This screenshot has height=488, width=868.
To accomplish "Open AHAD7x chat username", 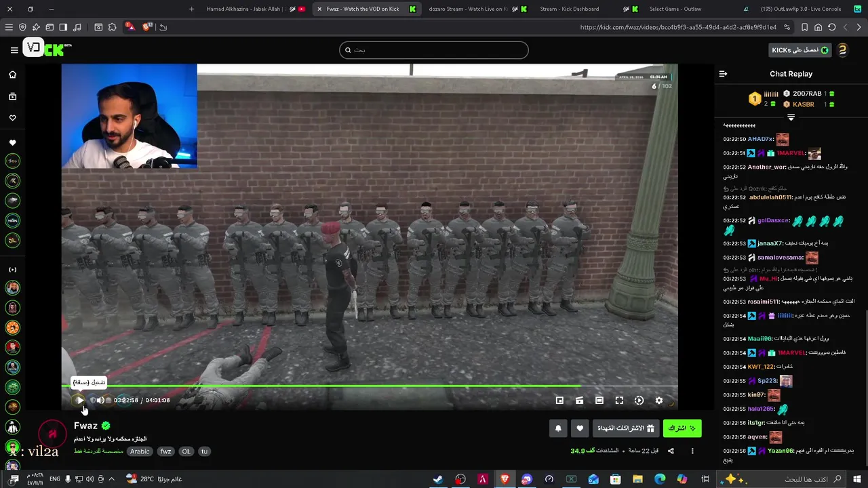I will [x=761, y=139].
